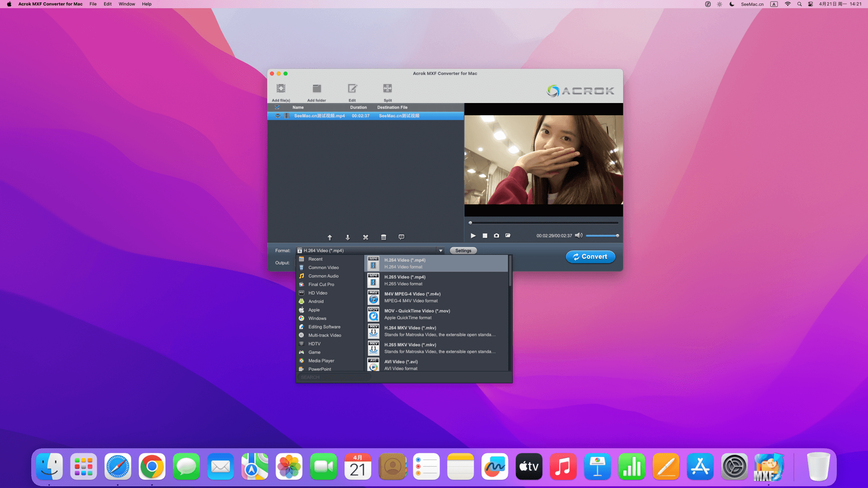Viewport: 868px width, 488px height.
Task: Uncheck the SeeMac.cn video file checkbox
Action: tap(278, 116)
